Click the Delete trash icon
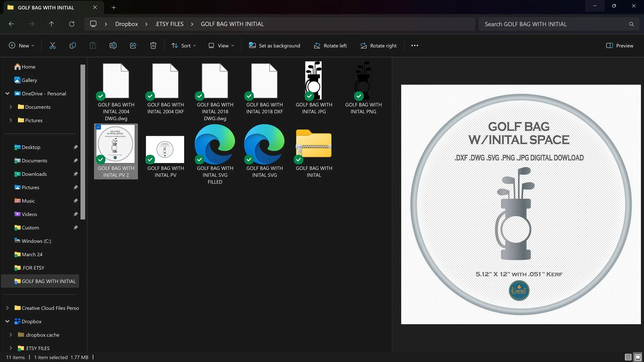This screenshot has height=362, width=644. click(x=153, y=46)
